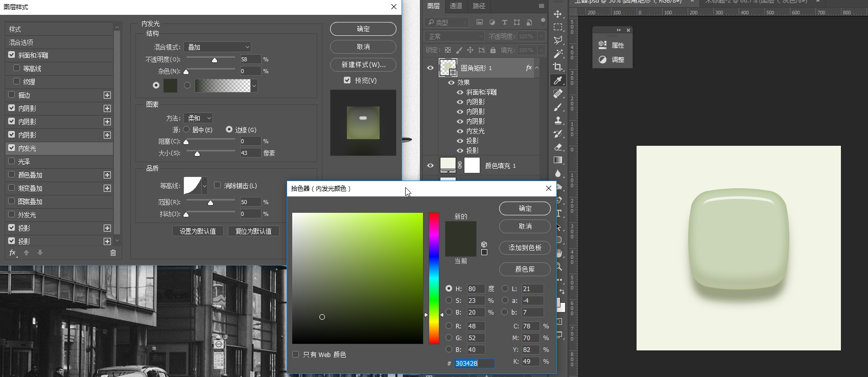Switch to the 图层 layers tab
This screenshot has width=868, height=377.
click(433, 6)
